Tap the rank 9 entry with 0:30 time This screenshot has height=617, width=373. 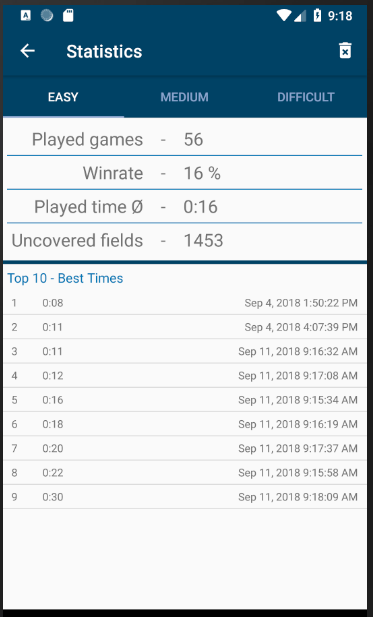click(x=185, y=497)
